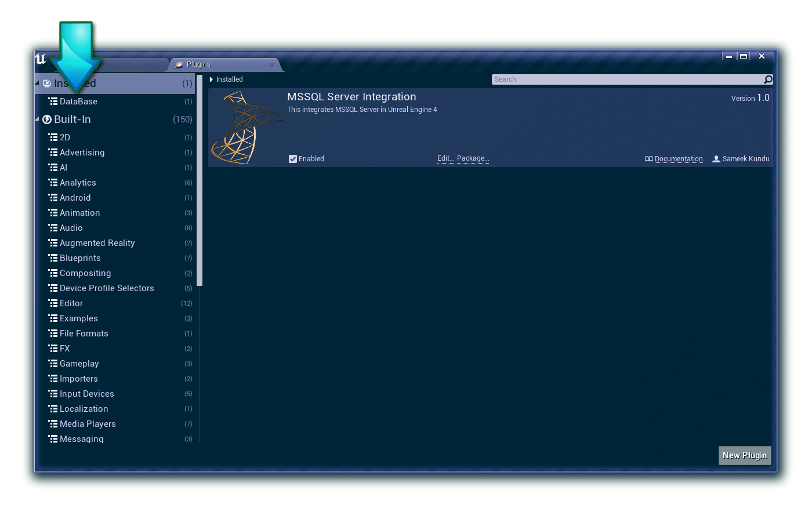Click the Installed breadcrumb arrow
The image size is (812, 522).
pos(211,79)
